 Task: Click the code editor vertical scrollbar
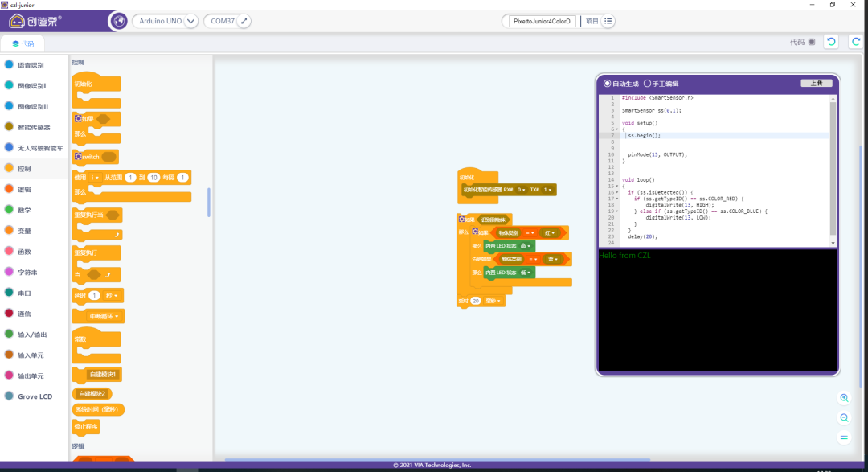[833, 169]
